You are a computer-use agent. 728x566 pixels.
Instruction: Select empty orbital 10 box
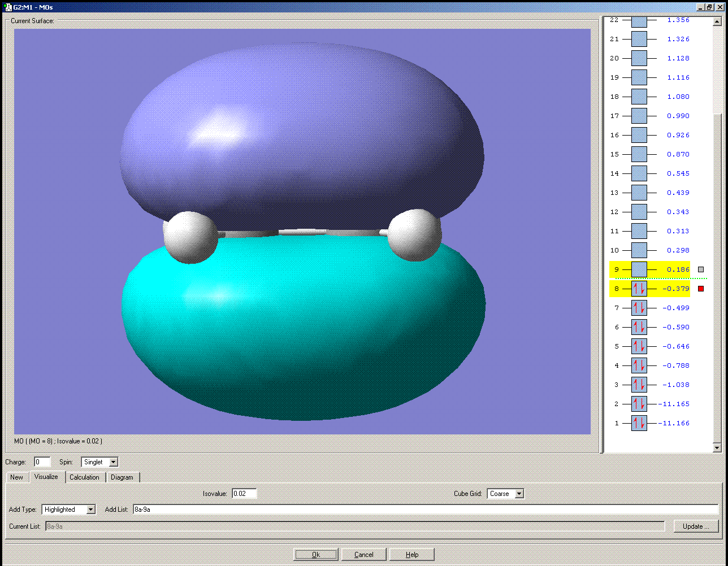point(639,250)
